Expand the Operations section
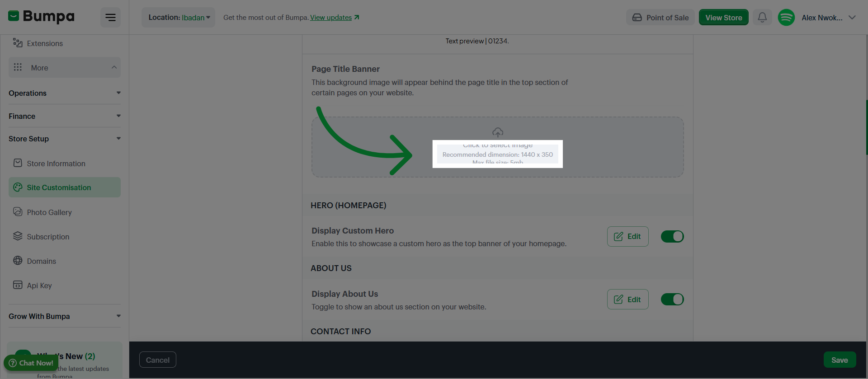The width and height of the screenshot is (868, 379). coord(65,93)
